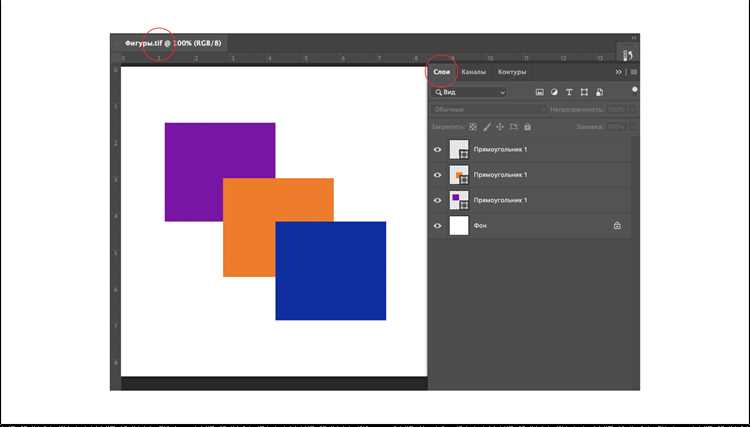
Task: Collapse the panel with double-arrow icon beside Контуры
Action: 618,72
